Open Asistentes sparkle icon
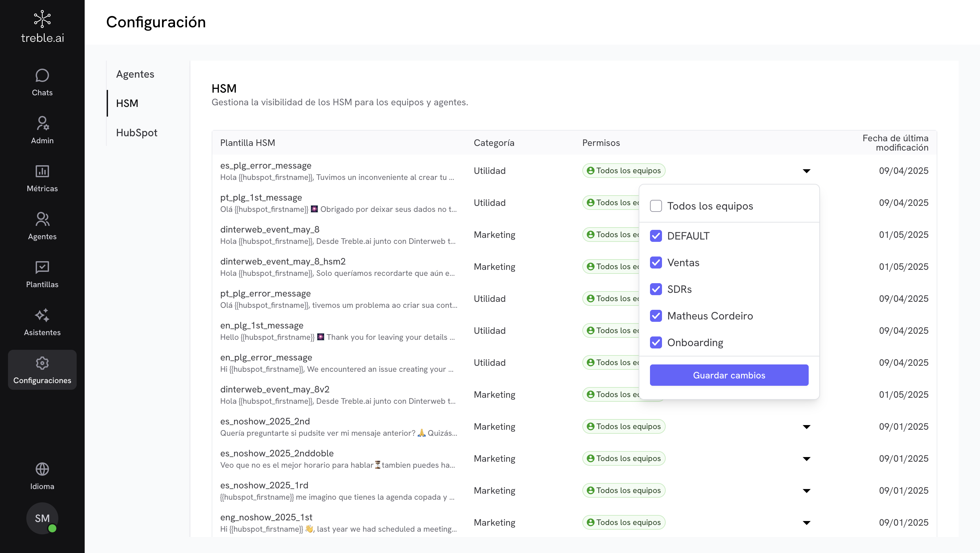Screen dimensions: 980x553 42,315
